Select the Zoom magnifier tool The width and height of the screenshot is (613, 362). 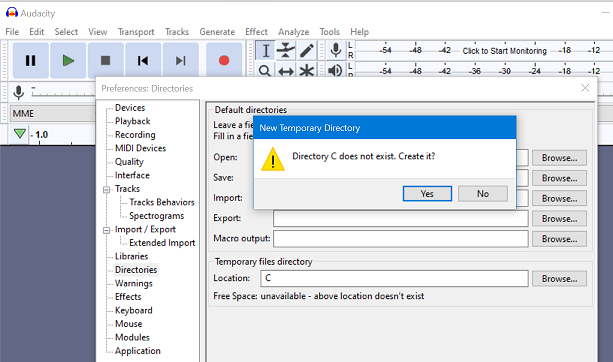click(265, 71)
